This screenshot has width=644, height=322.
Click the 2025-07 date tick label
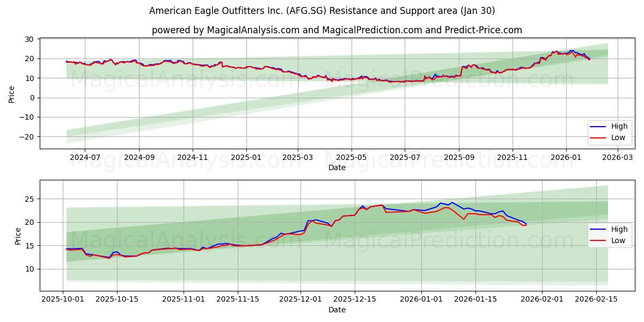coord(405,158)
